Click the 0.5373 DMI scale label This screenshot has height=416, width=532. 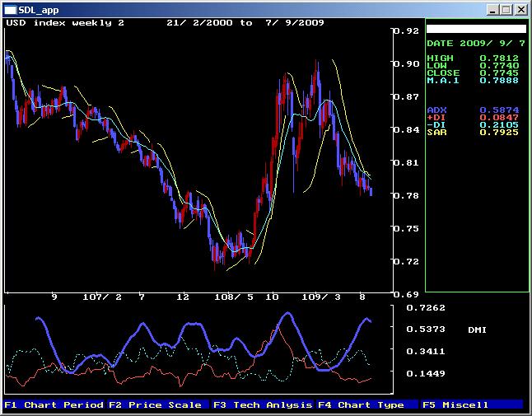tap(426, 330)
